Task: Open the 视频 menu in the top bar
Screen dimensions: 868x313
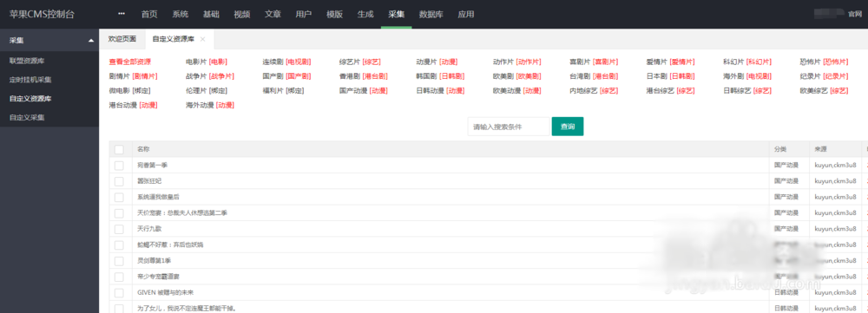Action: pos(242,15)
